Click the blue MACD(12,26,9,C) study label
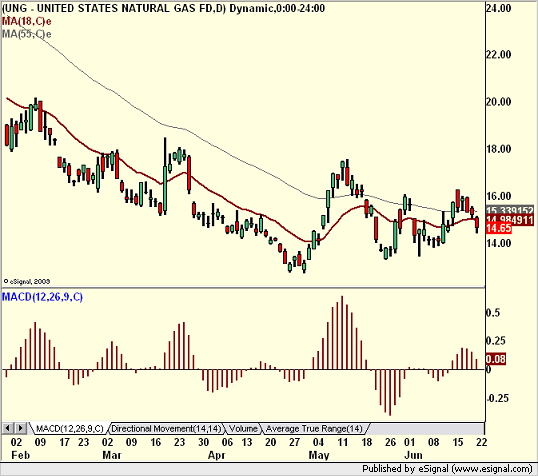The image size is (538, 476). click(42, 297)
